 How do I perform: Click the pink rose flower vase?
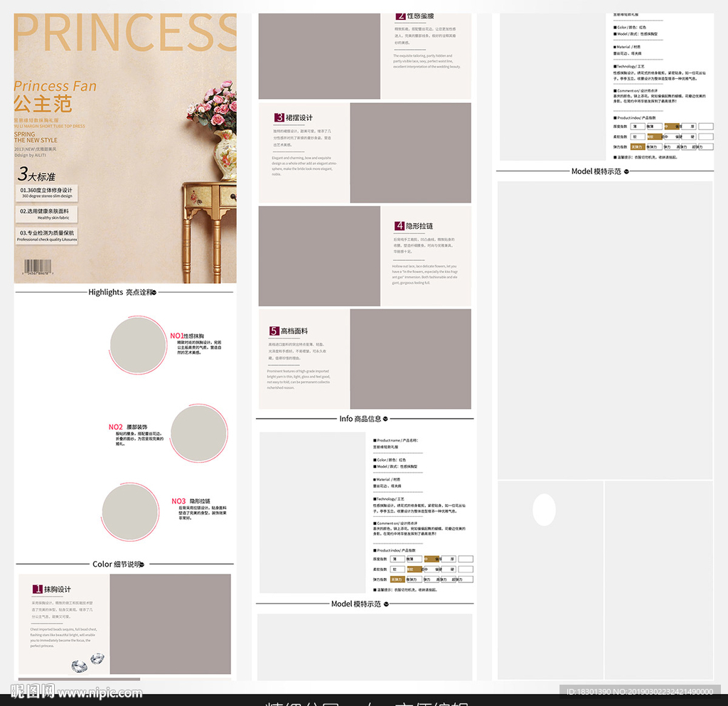(219, 124)
